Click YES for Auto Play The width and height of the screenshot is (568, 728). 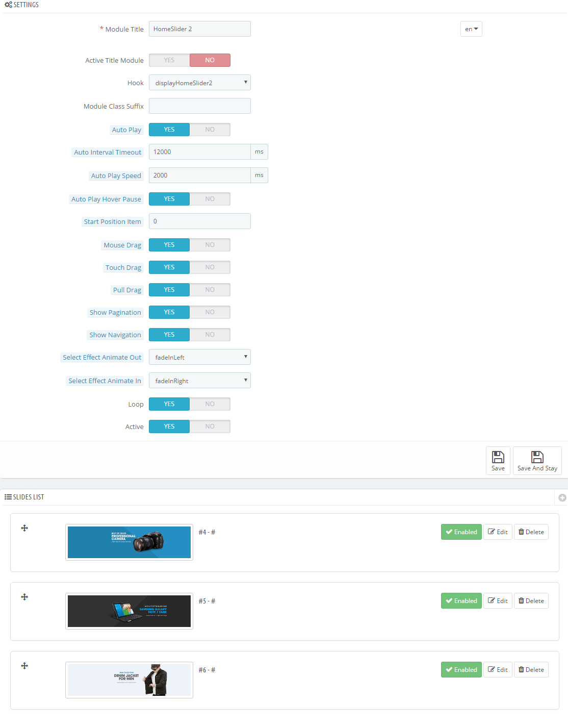click(169, 130)
